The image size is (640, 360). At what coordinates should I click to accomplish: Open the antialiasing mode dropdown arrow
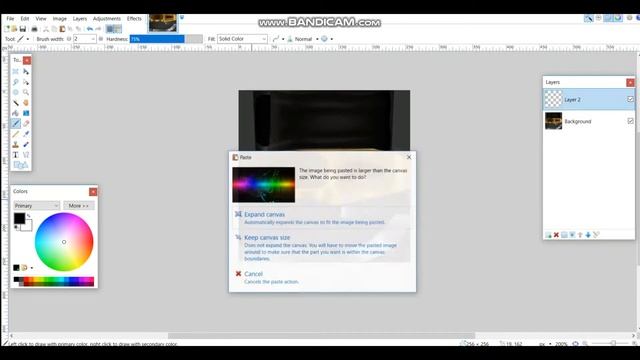point(283,39)
